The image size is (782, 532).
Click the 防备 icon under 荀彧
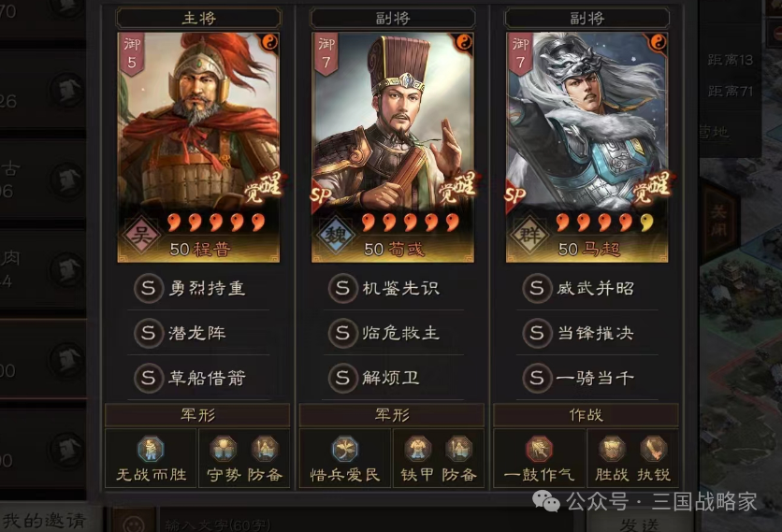(459, 449)
